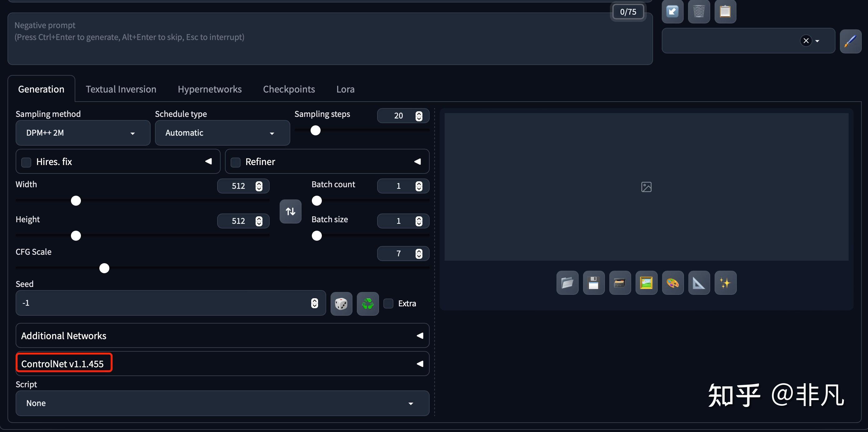Click the blue arrow read-parameters icon
This screenshot has width=868, height=432.
672,12
